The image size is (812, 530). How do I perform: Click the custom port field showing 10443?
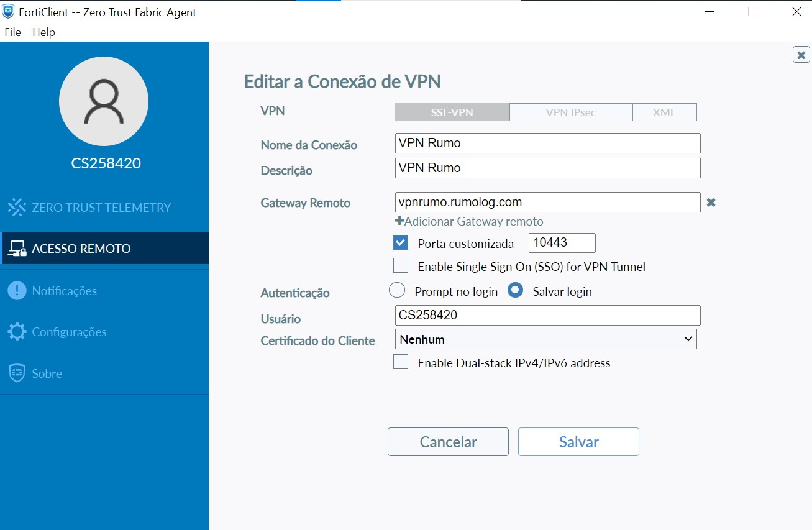562,243
